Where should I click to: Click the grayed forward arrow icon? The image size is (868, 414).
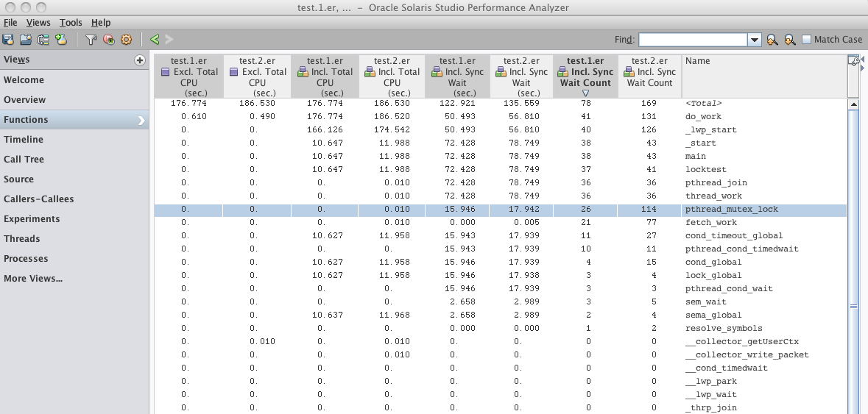click(169, 39)
